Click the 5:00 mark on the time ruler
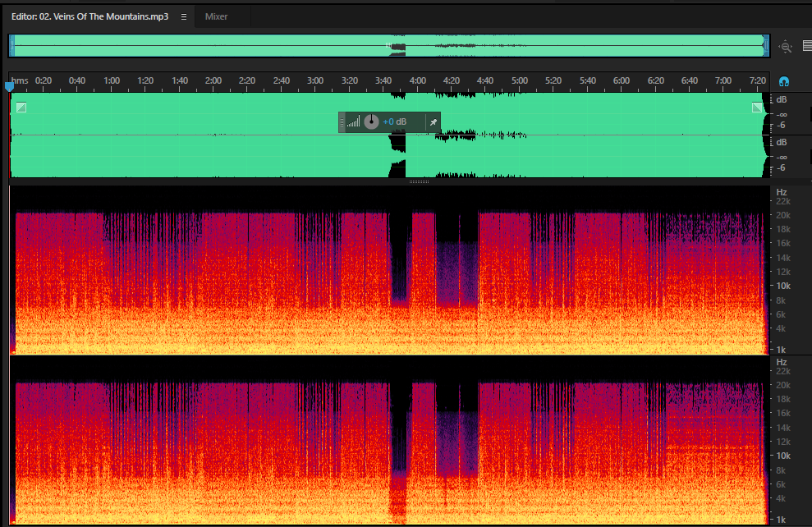 click(x=520, y=80)
